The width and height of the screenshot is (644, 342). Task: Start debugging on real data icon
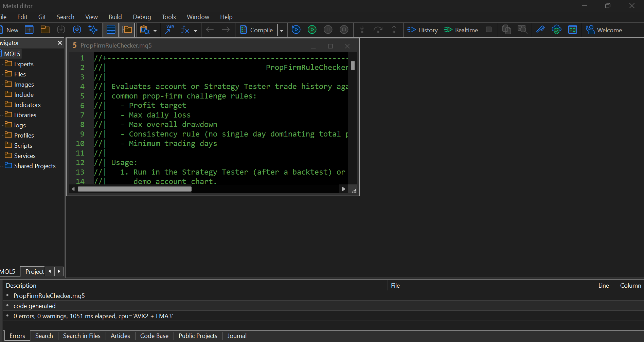(x=312, y=30)
